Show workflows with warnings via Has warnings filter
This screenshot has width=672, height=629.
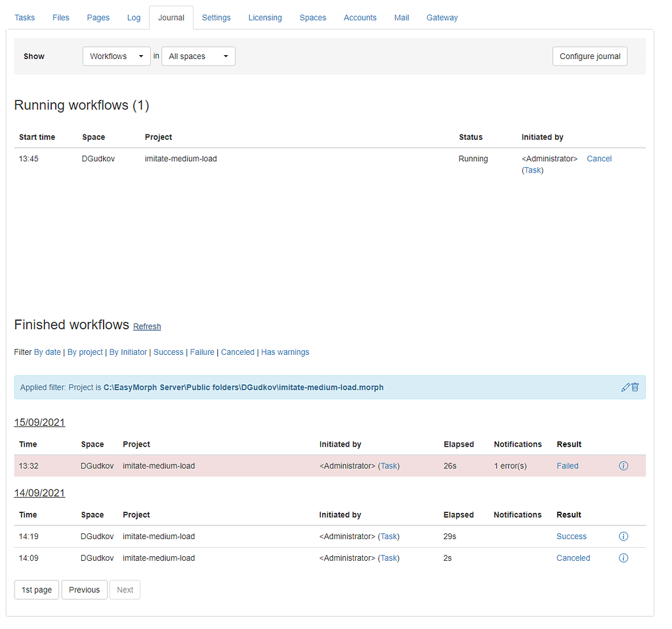[x=285, y=352]
